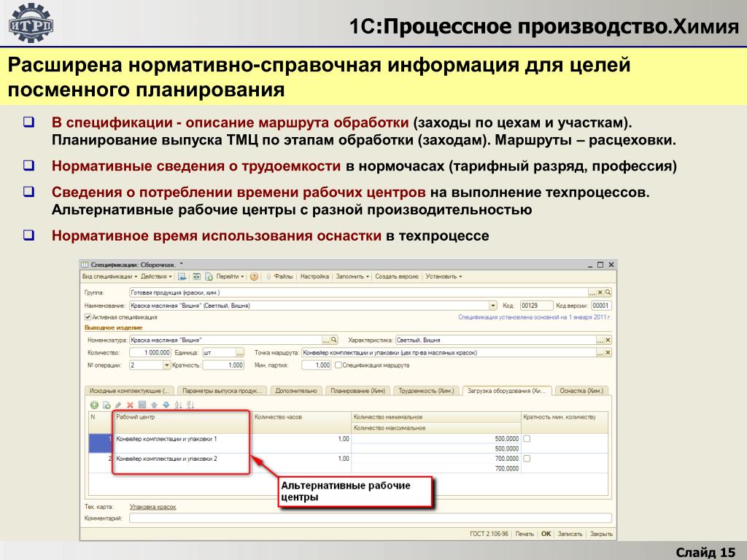This screenshot has height=560, width=747.
Task: Open the Планирование (Хим) tab
Action: coord(357,391)
